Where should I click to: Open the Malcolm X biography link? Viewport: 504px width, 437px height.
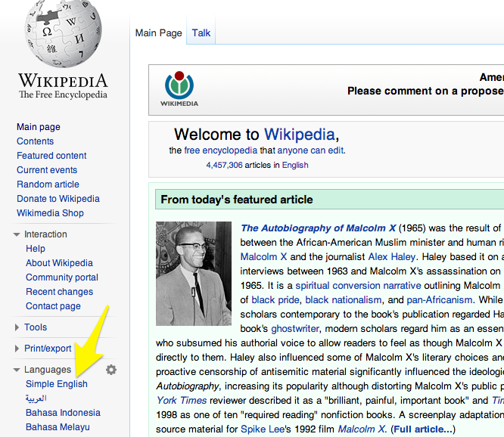tap(263, 257)
